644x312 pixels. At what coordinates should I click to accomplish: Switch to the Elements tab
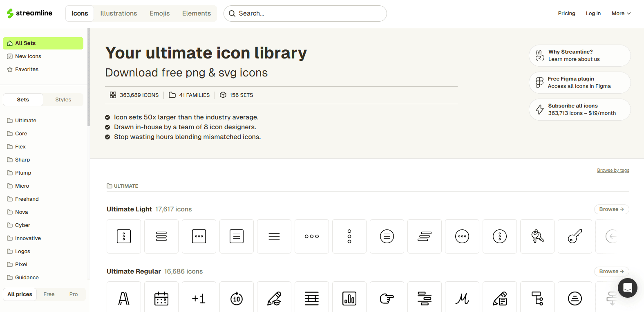pyautogui.click(x=197, y=13)
